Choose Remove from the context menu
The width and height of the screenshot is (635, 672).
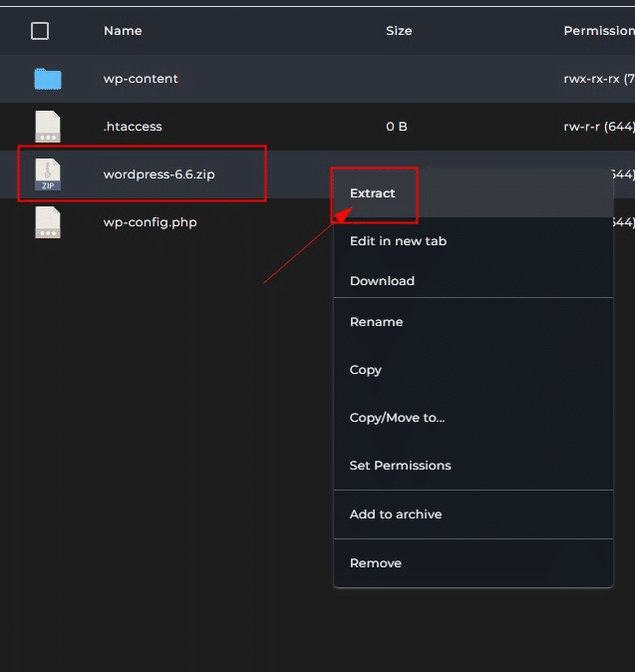pyautogui.click(x=474, y=563)
